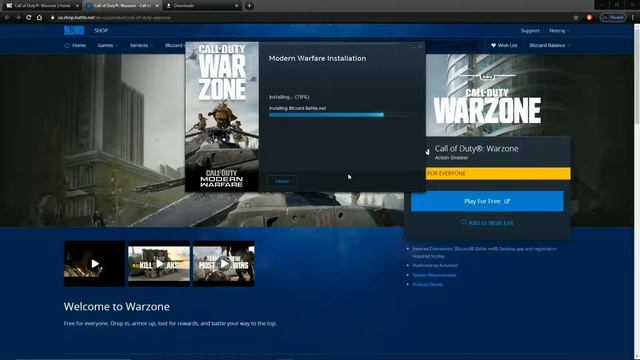Viewport: 640px width, 360px height.
Task: Close the Modern Warfare Installation dialog
Action: (420, 47)
